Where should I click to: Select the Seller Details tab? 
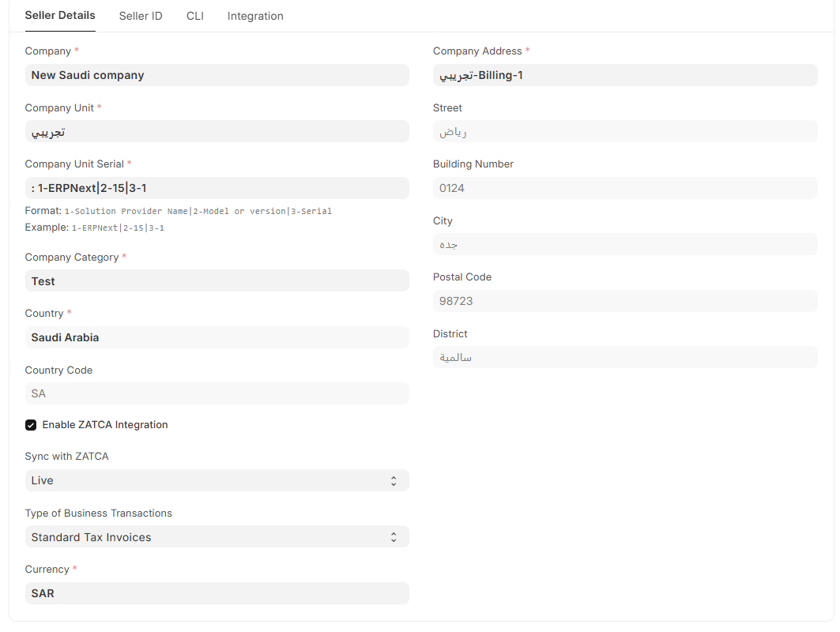point(60,15)
